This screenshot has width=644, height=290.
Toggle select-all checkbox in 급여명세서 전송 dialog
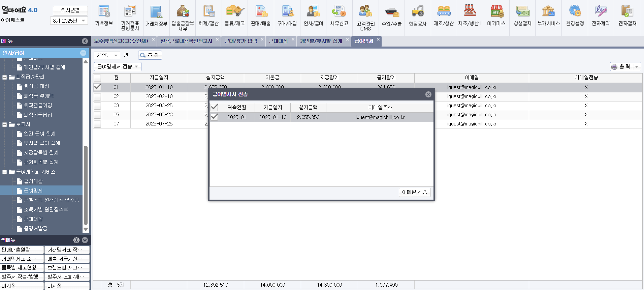click(214, 107)
